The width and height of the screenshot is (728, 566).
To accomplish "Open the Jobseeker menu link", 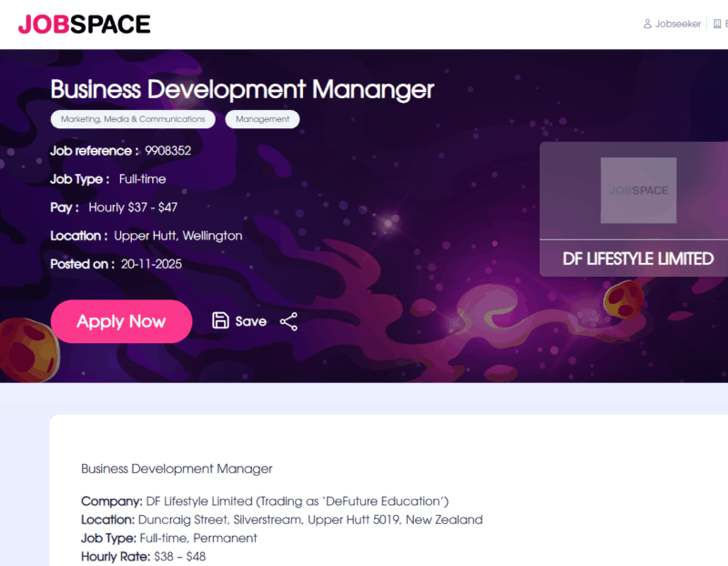I will (677, 24).
